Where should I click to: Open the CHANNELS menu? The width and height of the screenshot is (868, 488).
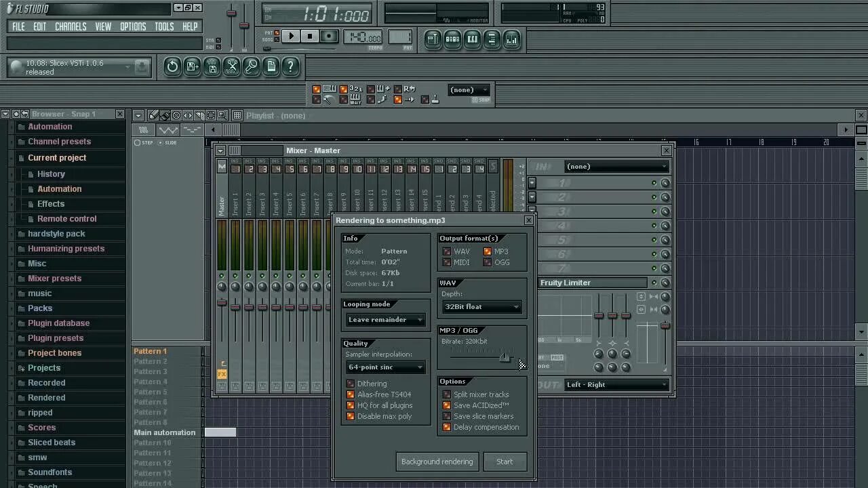coord(71,26)
